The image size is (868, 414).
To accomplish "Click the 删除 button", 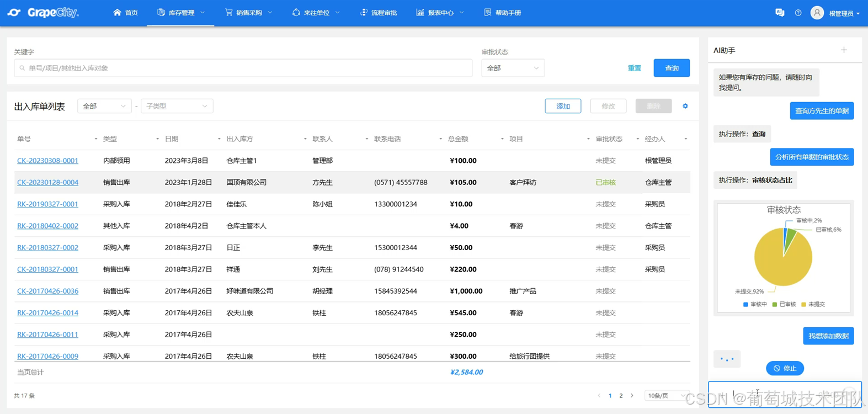I will pyautogui.click(x=653, y=106).
